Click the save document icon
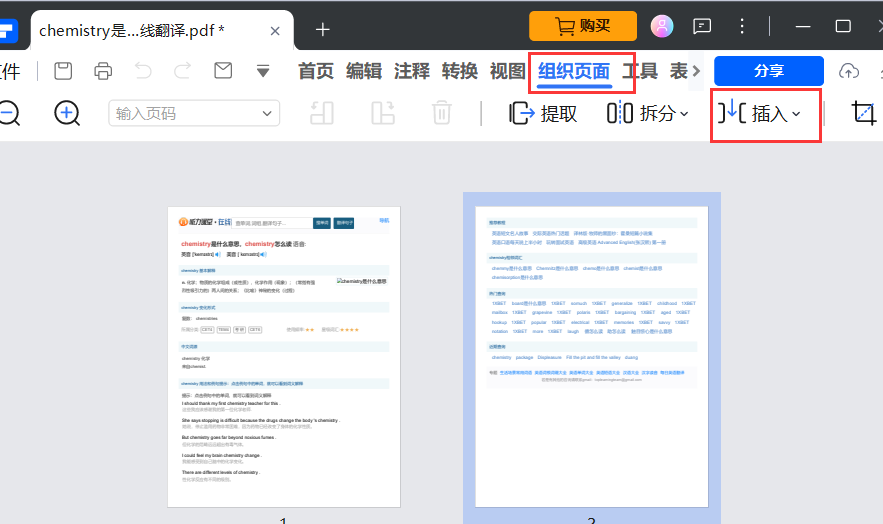The height and width of the screenshot is (524, 883). [x=63, y=71]
